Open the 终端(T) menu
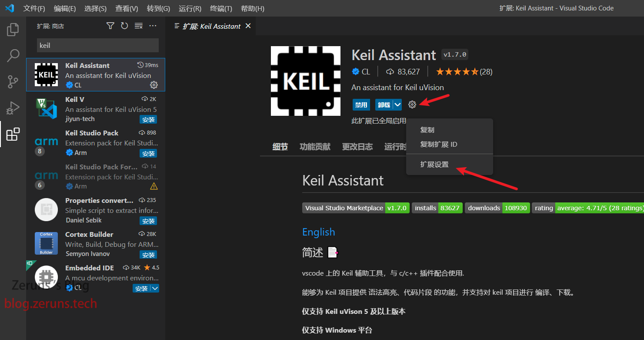Screen dimensions: 644x340 point(221,9)
